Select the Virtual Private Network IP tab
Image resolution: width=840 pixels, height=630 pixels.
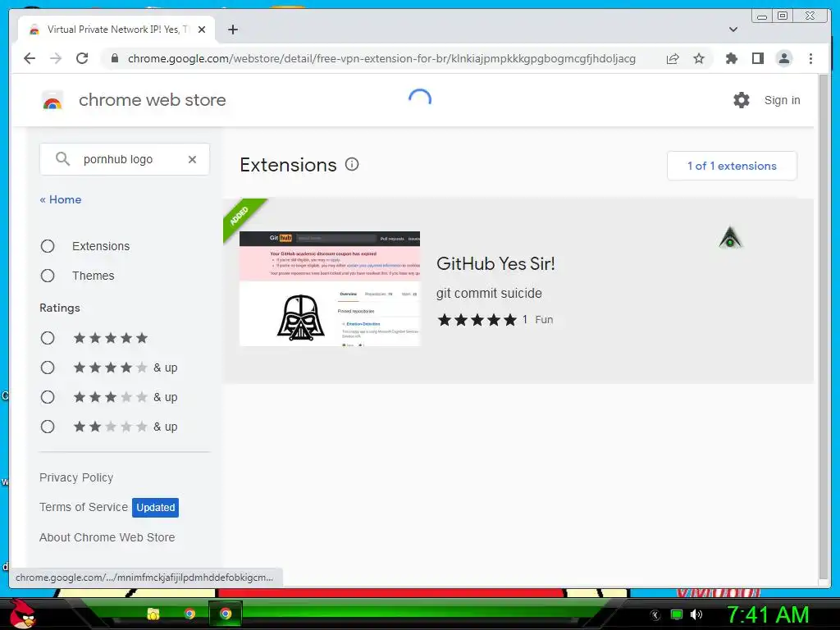[x=116, y=30]
